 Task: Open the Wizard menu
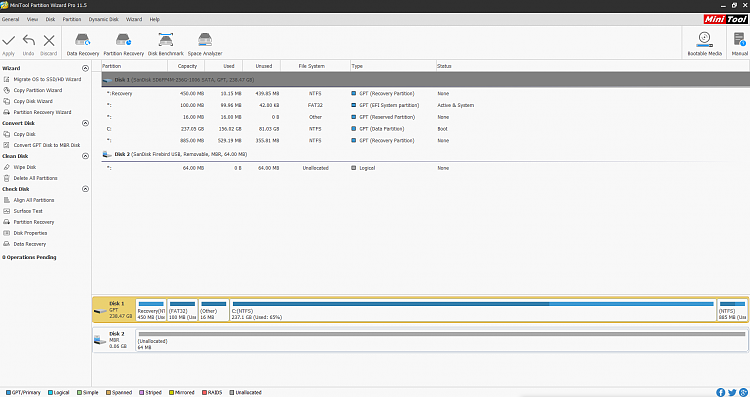134,20
